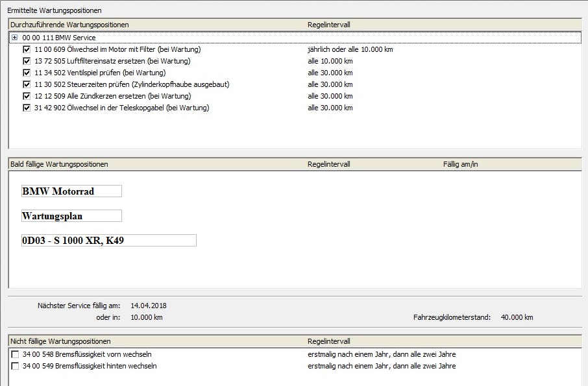The image size is (588, 386).
Task: Uncheck Ölwechsel im Motor mit Filter
Action: tap(27, 49)
